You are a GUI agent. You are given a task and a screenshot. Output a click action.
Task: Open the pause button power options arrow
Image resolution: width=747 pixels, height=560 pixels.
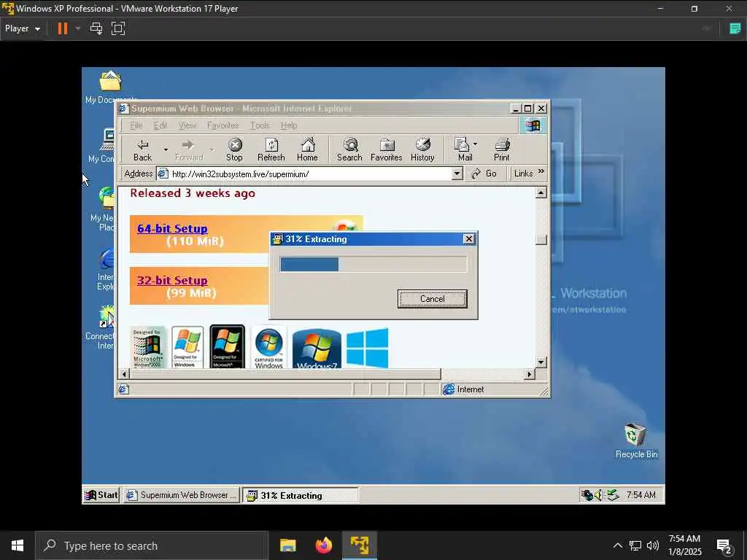(x=78, y=28)
